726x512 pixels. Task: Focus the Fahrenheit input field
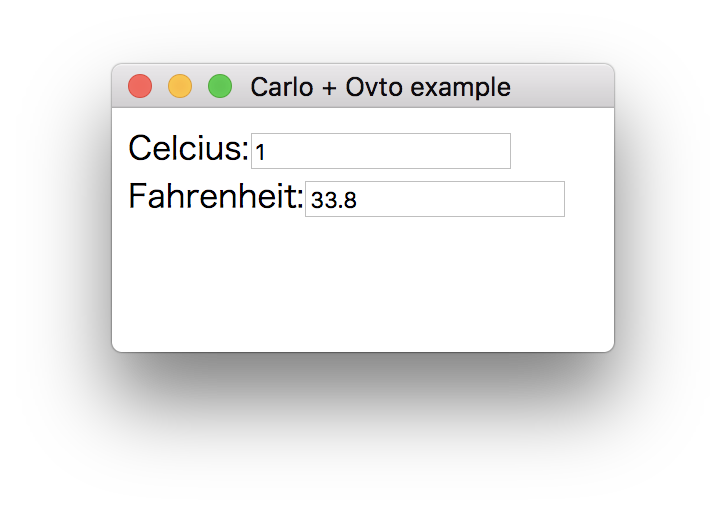coord(434,199)
